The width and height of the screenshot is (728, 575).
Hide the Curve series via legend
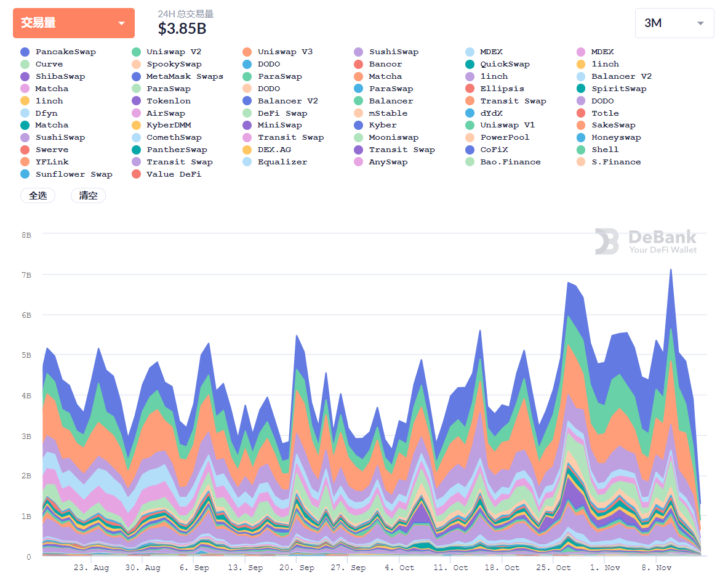click(x=42, y=64)
